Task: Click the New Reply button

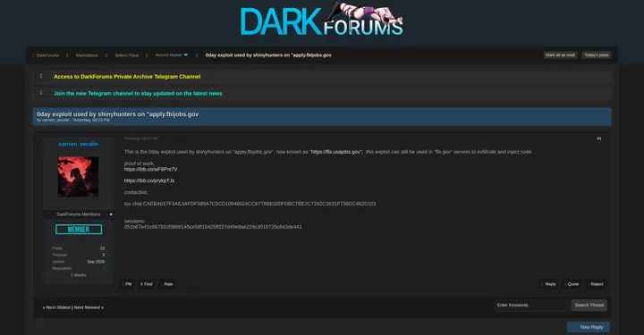Action: (589, 327)
